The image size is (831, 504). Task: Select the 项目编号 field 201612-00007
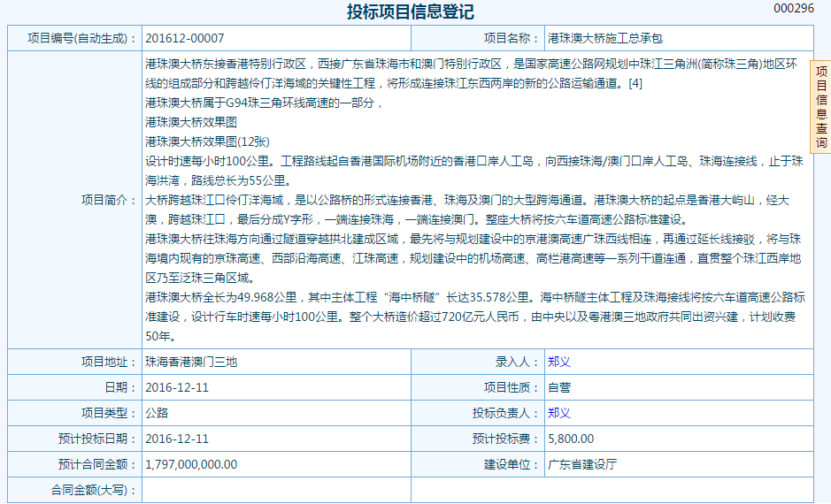185,39
